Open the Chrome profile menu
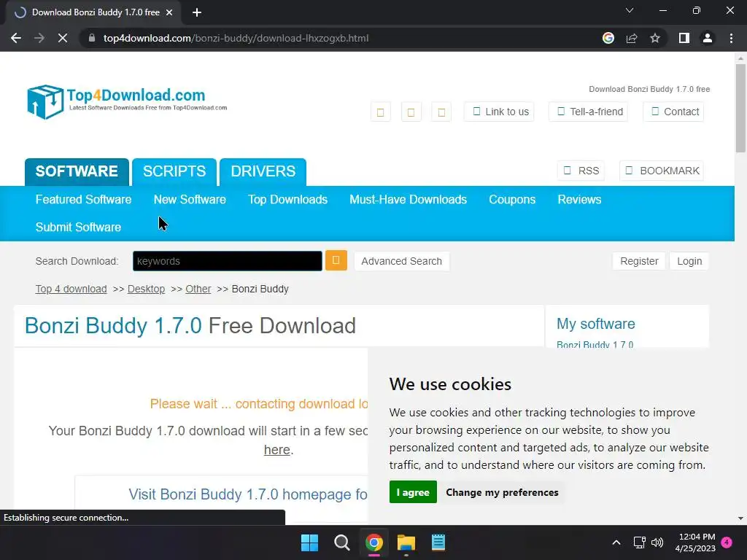Image resolution: width=747 pixels, height=560 pixels. (x=708, y=38)
